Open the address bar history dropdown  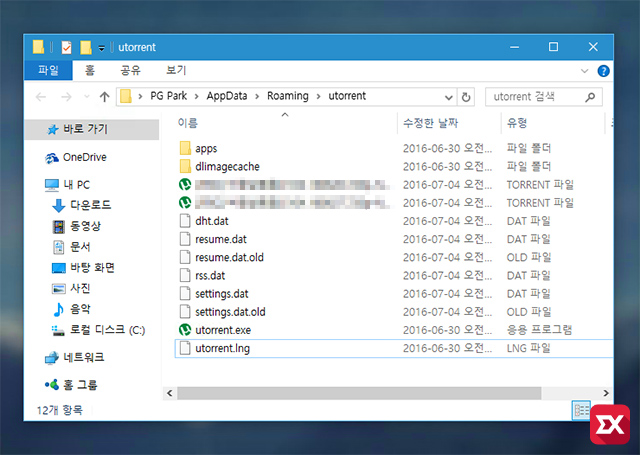449,97
